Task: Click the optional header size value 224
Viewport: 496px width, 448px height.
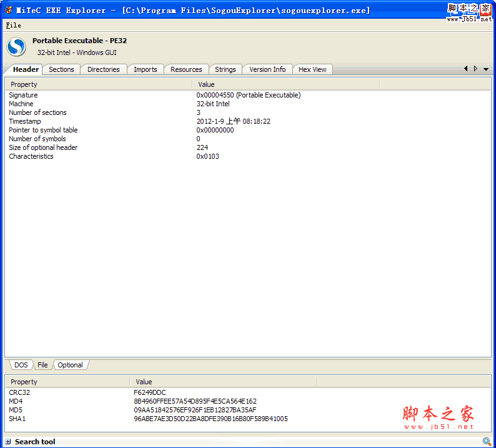Action: pyautogui.click(x=202, y=147)
